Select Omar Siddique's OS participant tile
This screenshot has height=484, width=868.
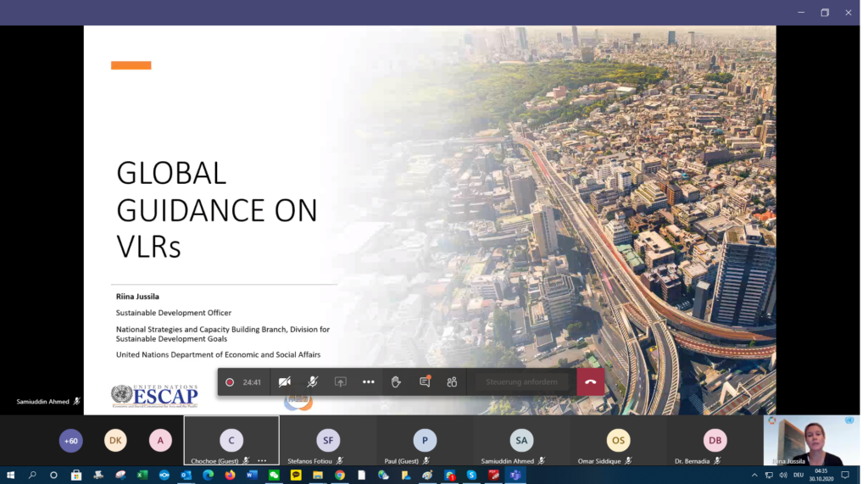618,440
